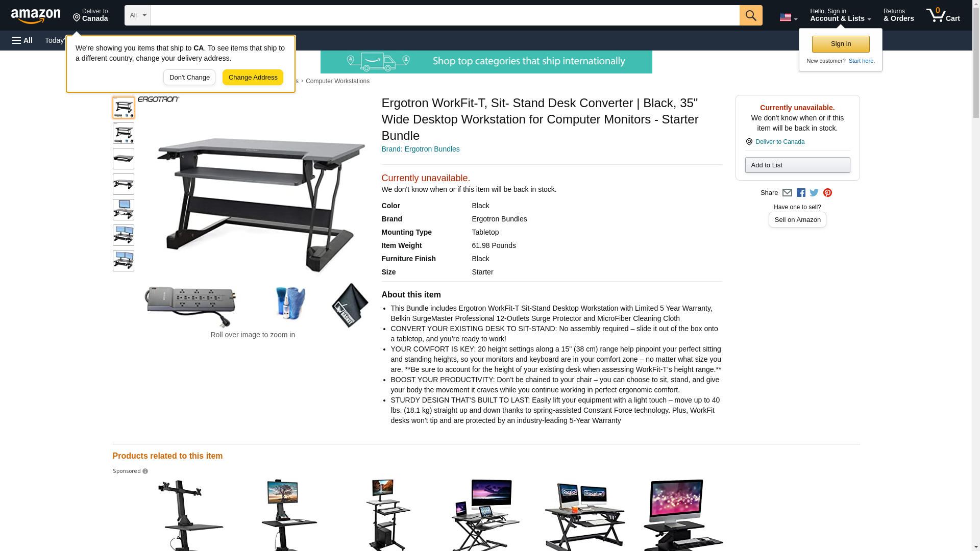This screenshot has height=551, width=980.
Task: Select the second product thumbnail image
Action: tap(124, 133)
